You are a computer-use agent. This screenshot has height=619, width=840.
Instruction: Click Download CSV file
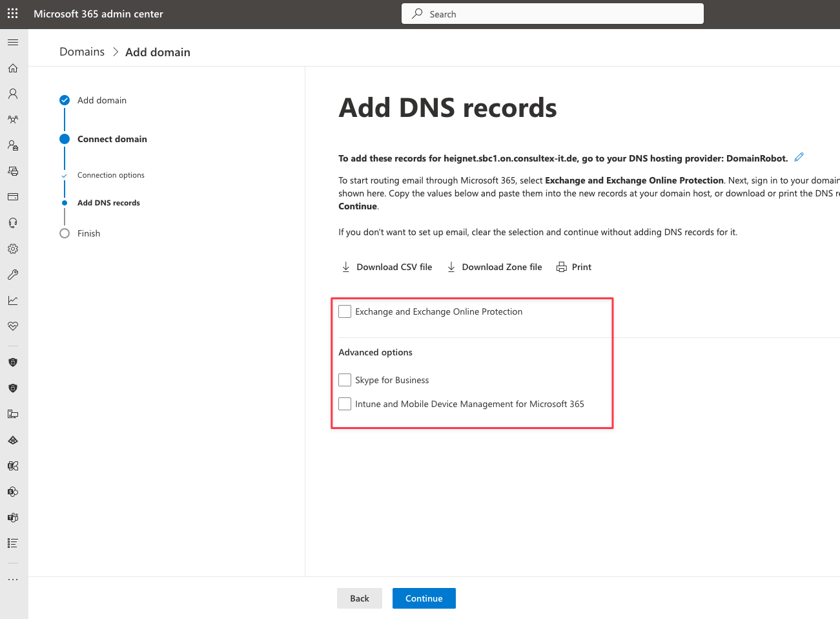click(x=387, y=267)
